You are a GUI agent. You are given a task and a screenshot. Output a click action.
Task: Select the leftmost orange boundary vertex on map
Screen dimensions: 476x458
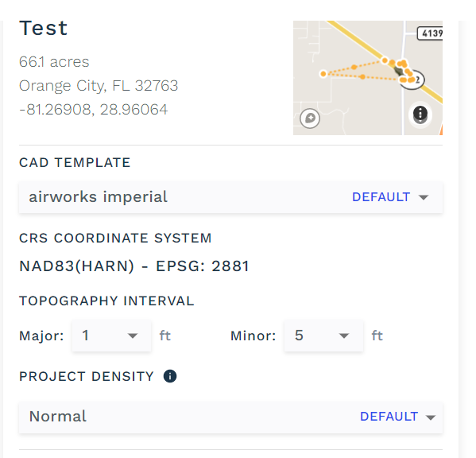pyautogui.click(x=323, y=74)
